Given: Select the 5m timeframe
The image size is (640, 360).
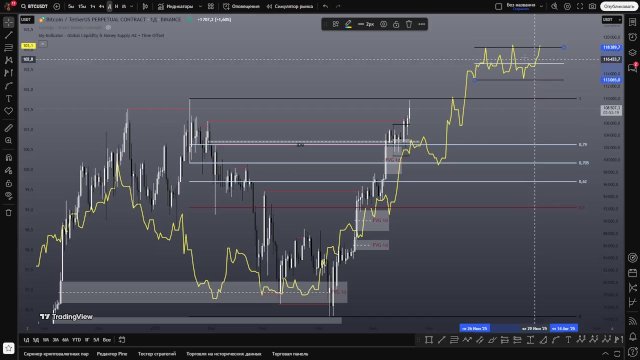Looking at the screenshot, I should 71,7.
